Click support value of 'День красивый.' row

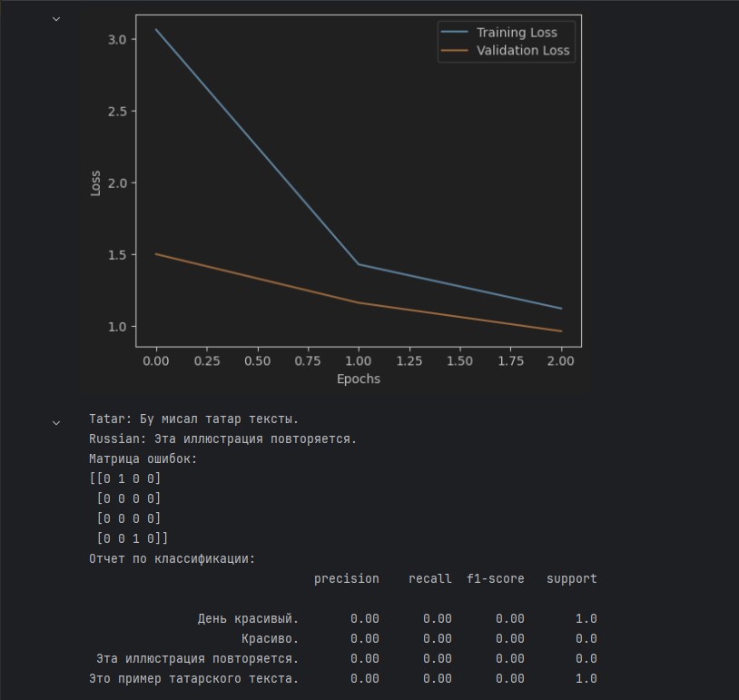tap(586, 619)
